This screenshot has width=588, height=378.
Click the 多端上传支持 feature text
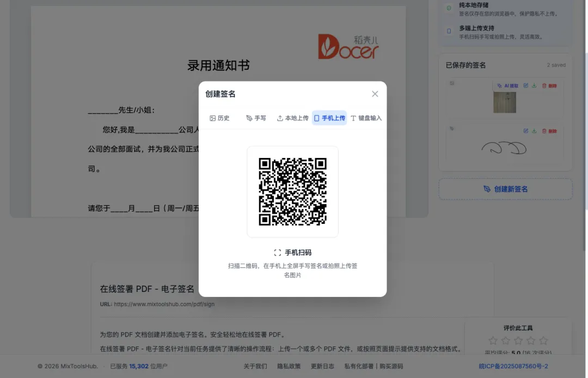click(476, 28)
